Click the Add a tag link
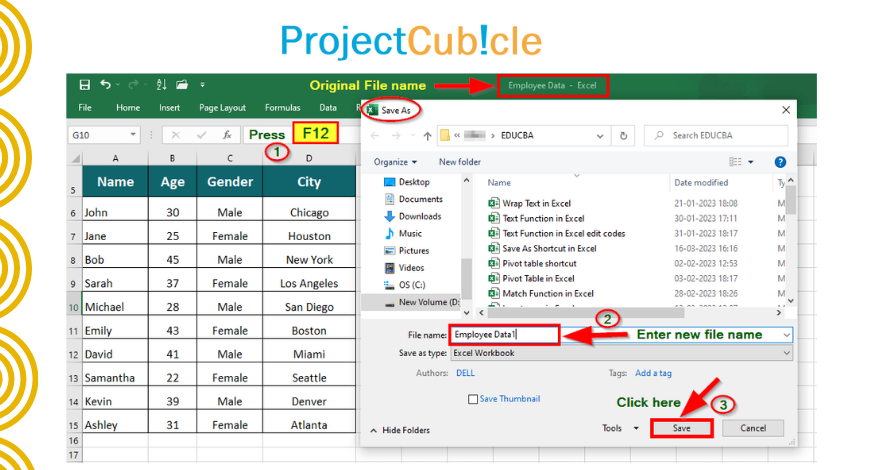Screen dimensions: 870x470 653,373
